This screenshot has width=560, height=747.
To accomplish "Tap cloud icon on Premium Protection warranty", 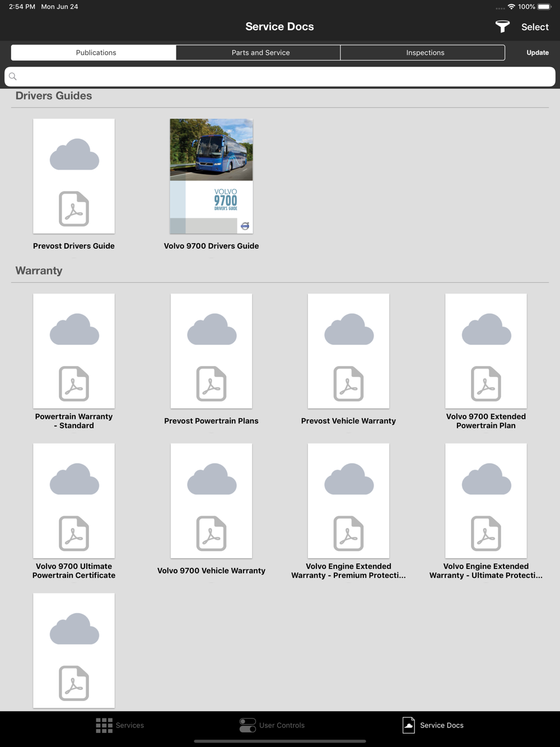I will point(349,479).
